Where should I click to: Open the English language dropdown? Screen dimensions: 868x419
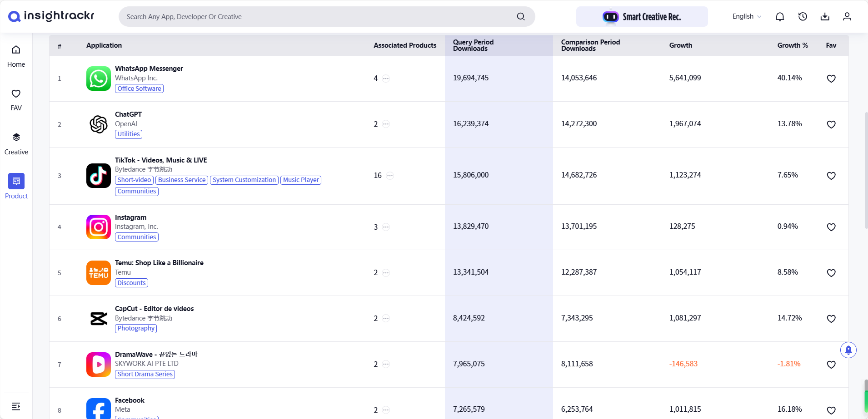(747, 16)
